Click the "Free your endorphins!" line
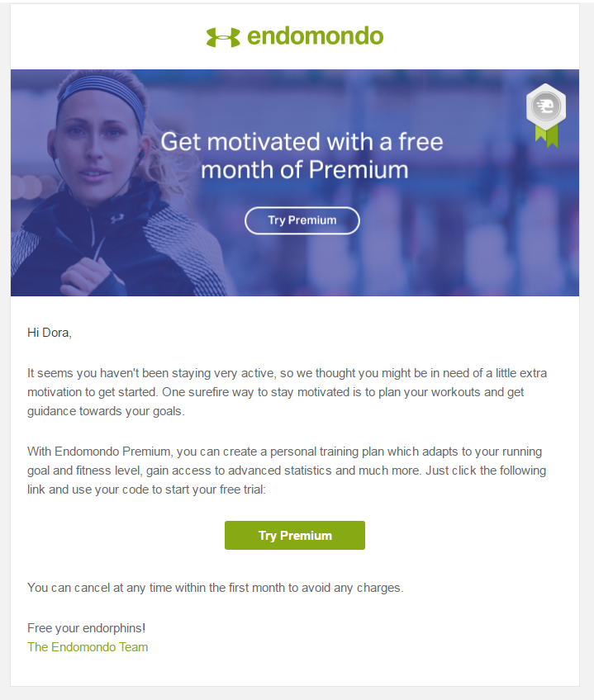The image size is (594, 700). coord(86,628)
